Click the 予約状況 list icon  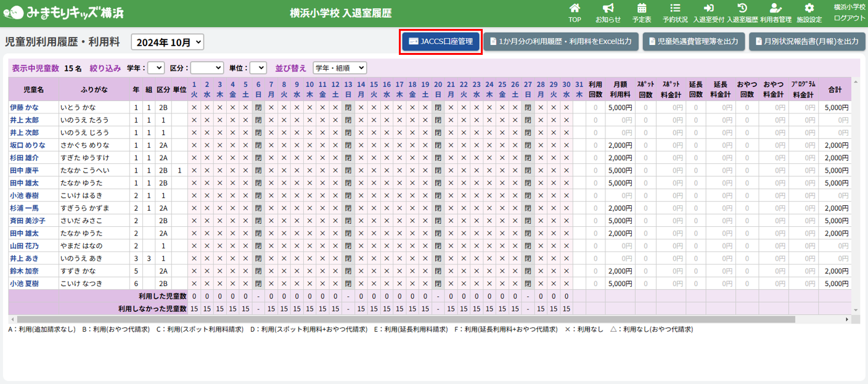tap(675, 9)
